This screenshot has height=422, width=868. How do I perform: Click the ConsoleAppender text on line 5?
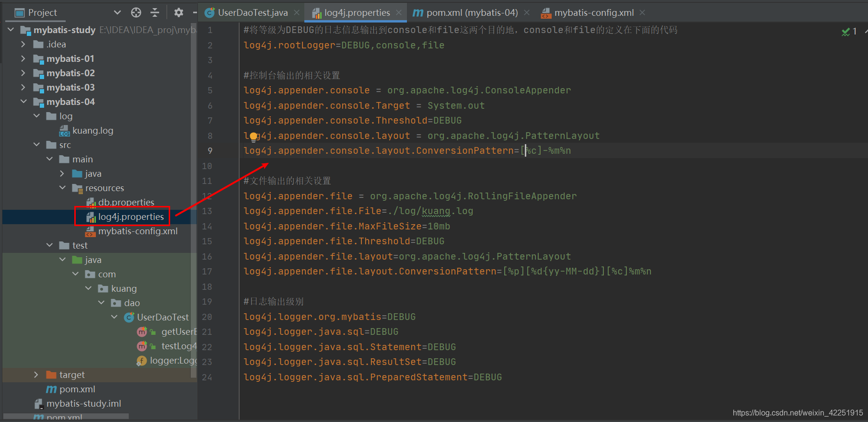[528, 90]
